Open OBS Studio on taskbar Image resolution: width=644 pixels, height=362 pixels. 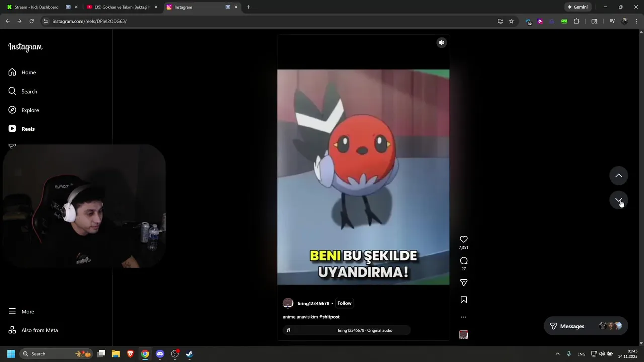point(175,354)
